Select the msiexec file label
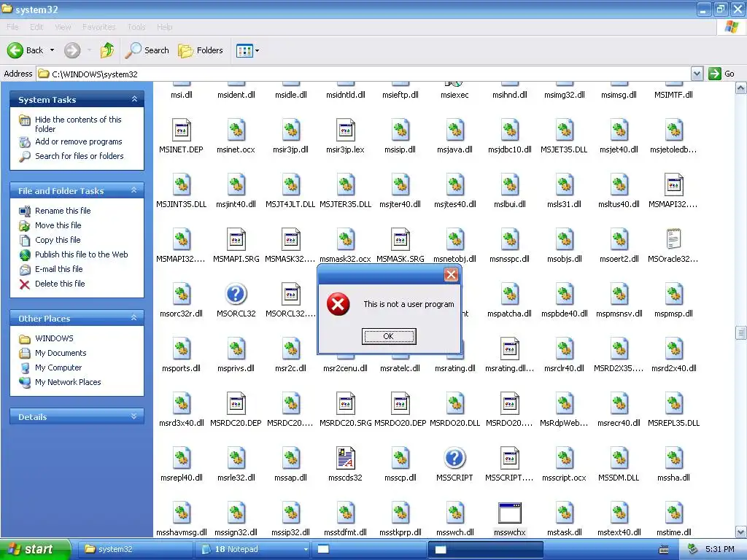 454,95
